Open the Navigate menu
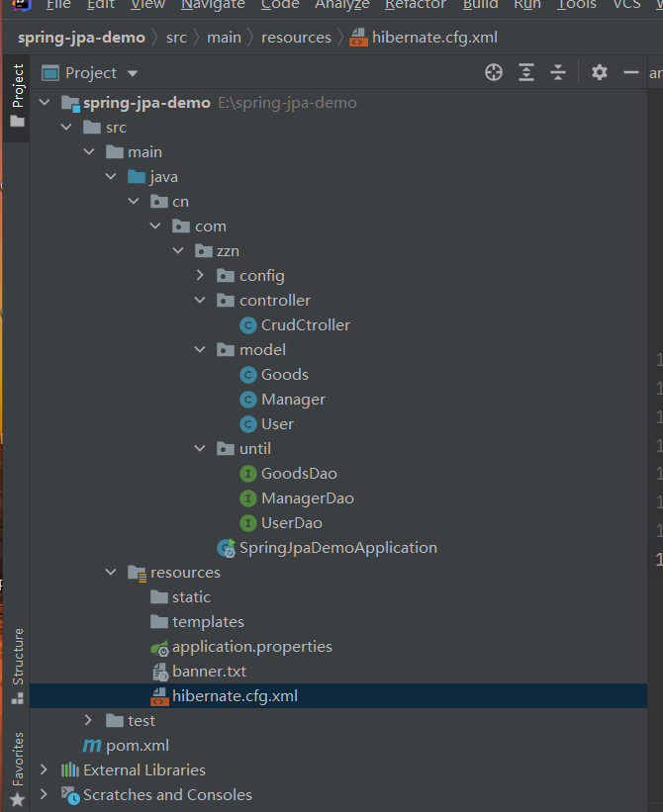The height and width of the screenshot is (812, 663). tap(213, 5)
